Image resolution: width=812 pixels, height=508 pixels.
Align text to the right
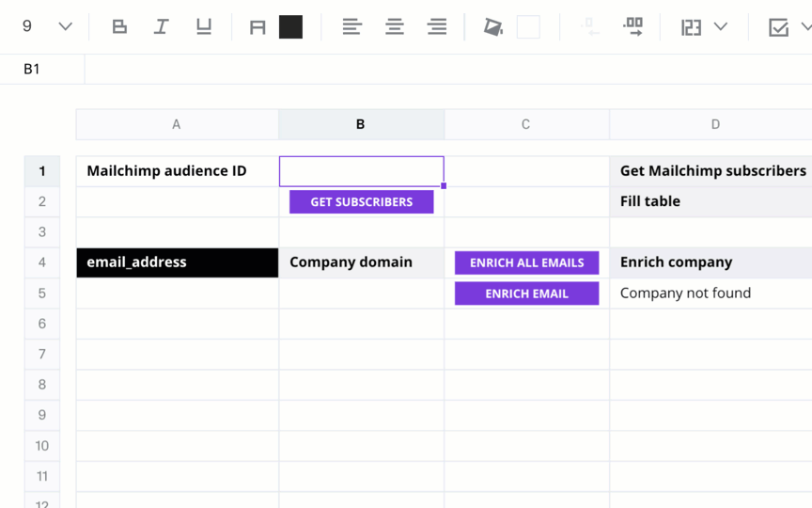pyautogui.click(x=437, y=26)
